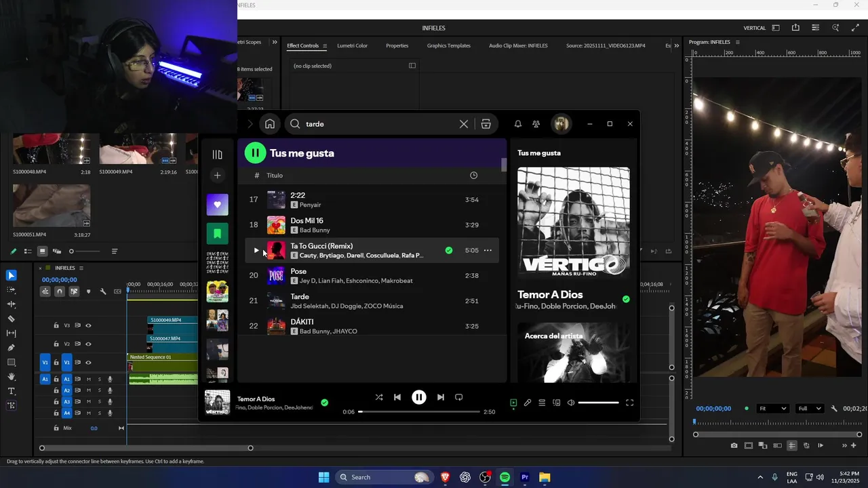Go to previous Spotify track
Screen dimensions: 868x488
pos(397,397)
